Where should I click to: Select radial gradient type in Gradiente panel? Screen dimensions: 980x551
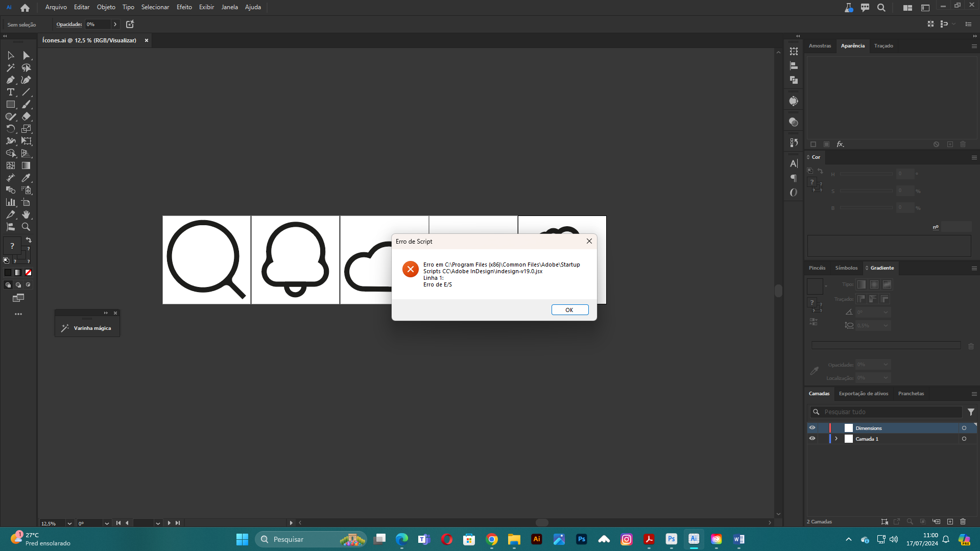point(874,284)
